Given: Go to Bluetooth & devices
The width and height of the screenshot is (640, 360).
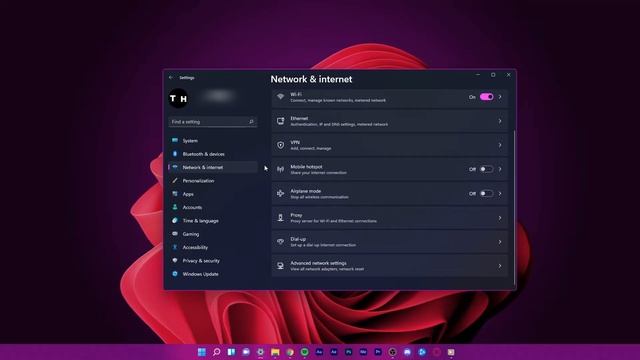Looking at the screenshot, I should click(x=213, y=154).
